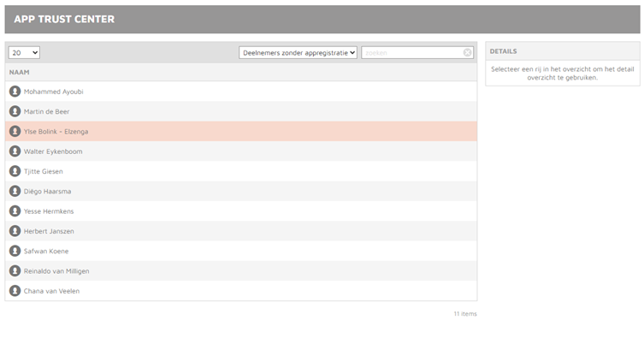Click the avatar icon next to Reinaldo van Milligen
The width and height of the screenshot is (644, 350).
pyautogui.click(x=15, y=270)
